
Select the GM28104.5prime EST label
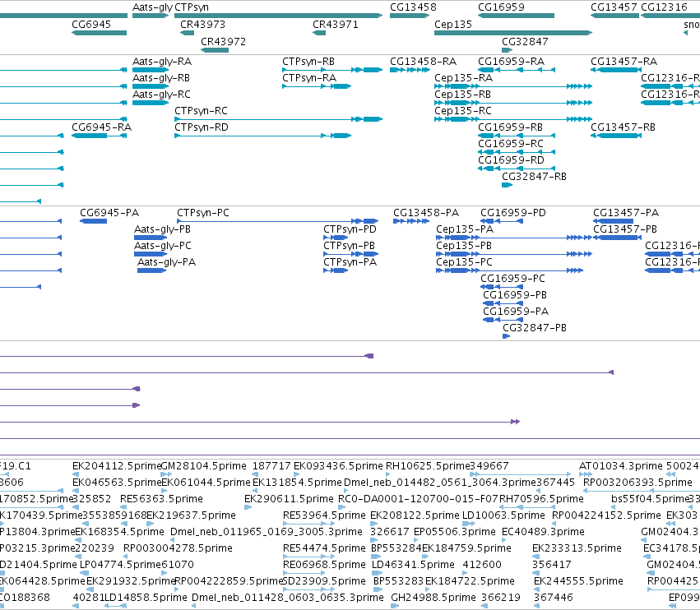pyautogui.click(x=203, y=466)
